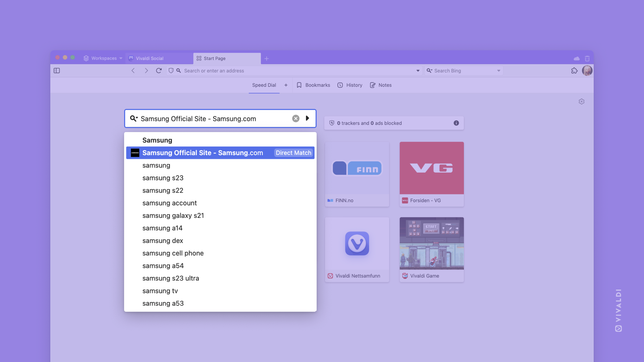Toggle the sidebar panel icon

[57, 70]
